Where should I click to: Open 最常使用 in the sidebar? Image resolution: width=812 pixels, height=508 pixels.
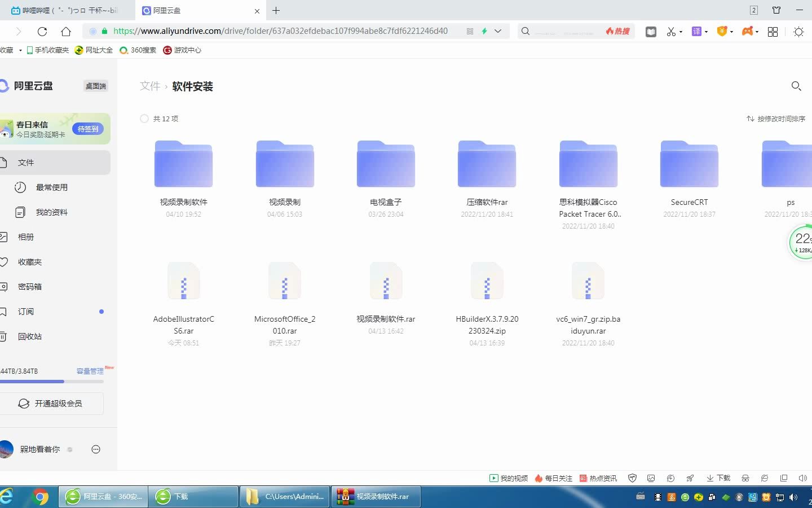(55, 187)
